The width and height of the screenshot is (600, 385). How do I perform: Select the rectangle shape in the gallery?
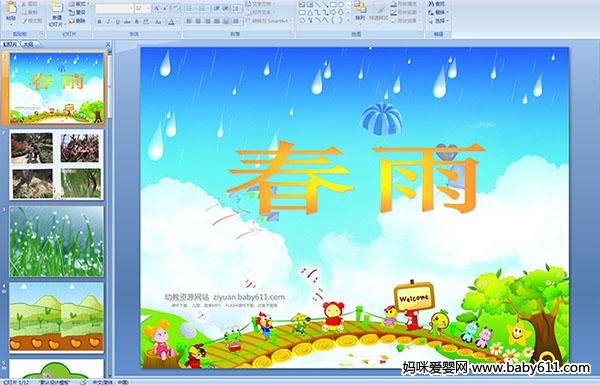(x=333, y=5)
